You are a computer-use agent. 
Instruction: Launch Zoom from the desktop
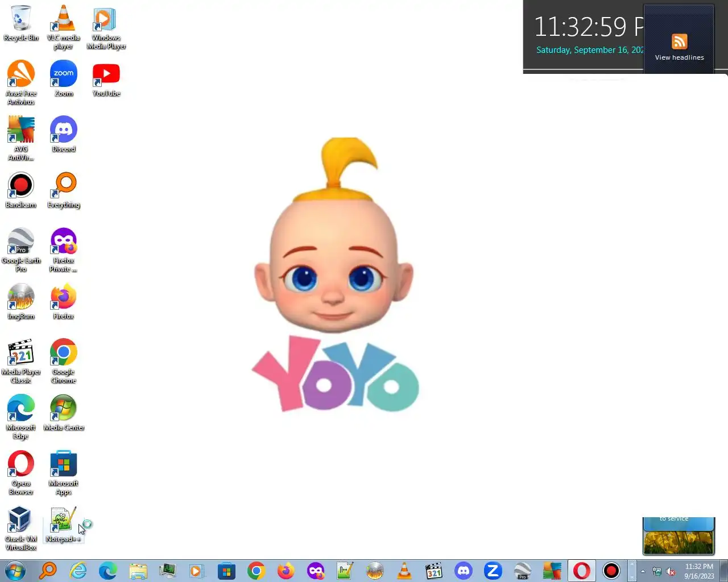pyautogui.click(x=64, y=78)
